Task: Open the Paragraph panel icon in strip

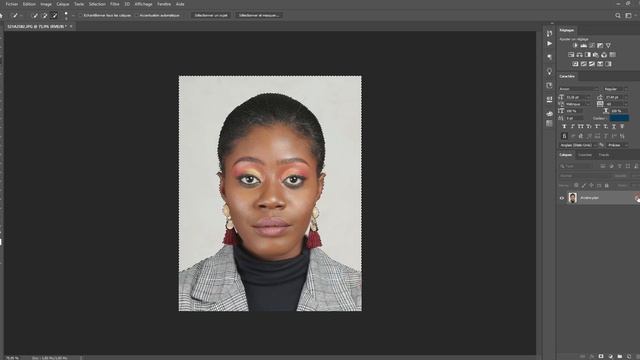Action: click(x=549, y=57)
